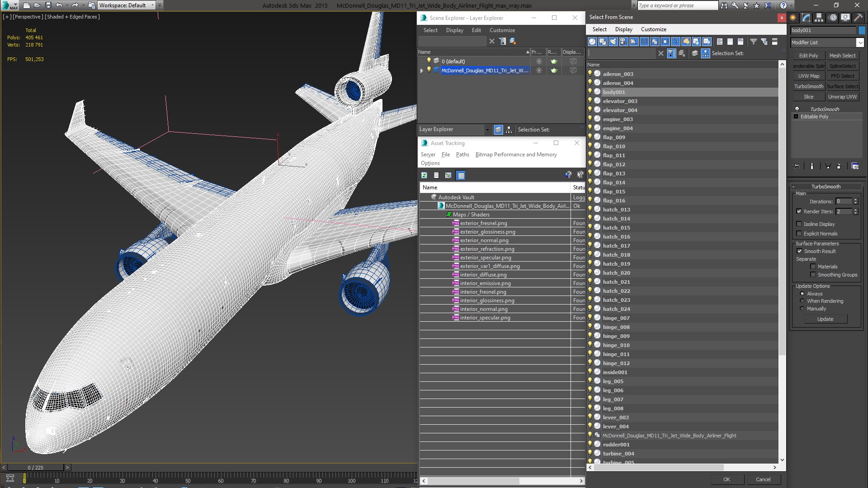
Task: Toggle the Smooth Result checkbox
Action: point(799,251)
